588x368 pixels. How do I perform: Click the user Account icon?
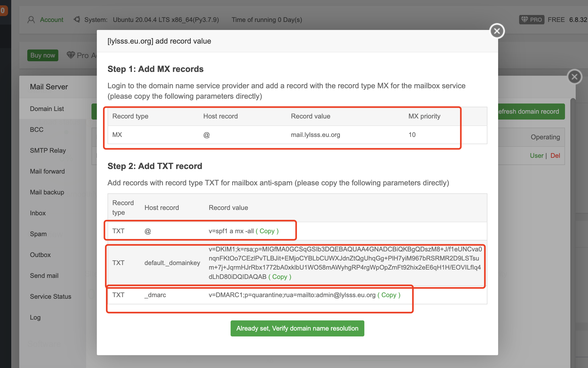click(x=31, y=20)
